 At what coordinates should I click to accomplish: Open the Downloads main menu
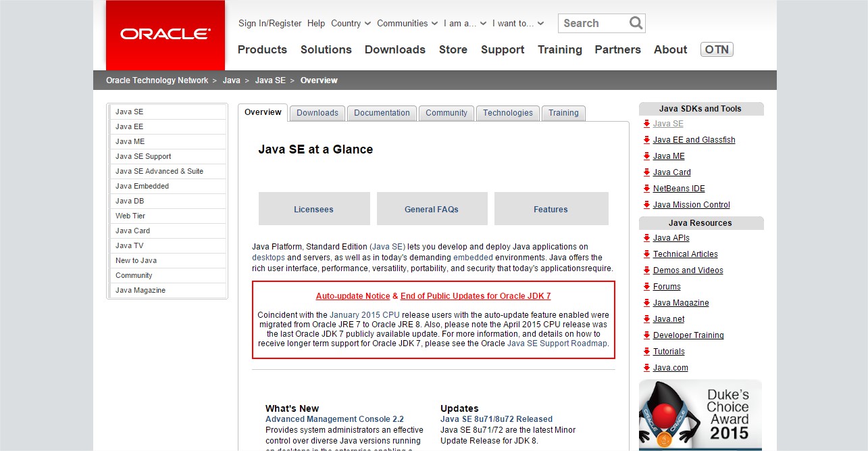(x=395, y=49)
